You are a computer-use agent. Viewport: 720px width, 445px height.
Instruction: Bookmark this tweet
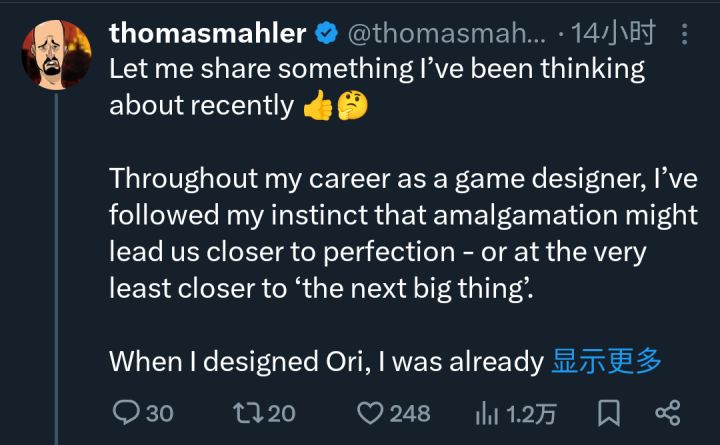[x=608, y=412]
